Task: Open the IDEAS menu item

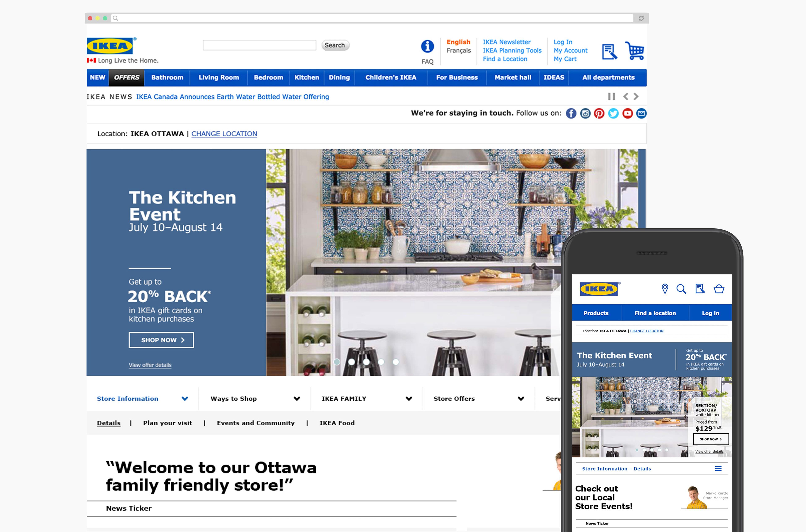Action: [554, 77]
